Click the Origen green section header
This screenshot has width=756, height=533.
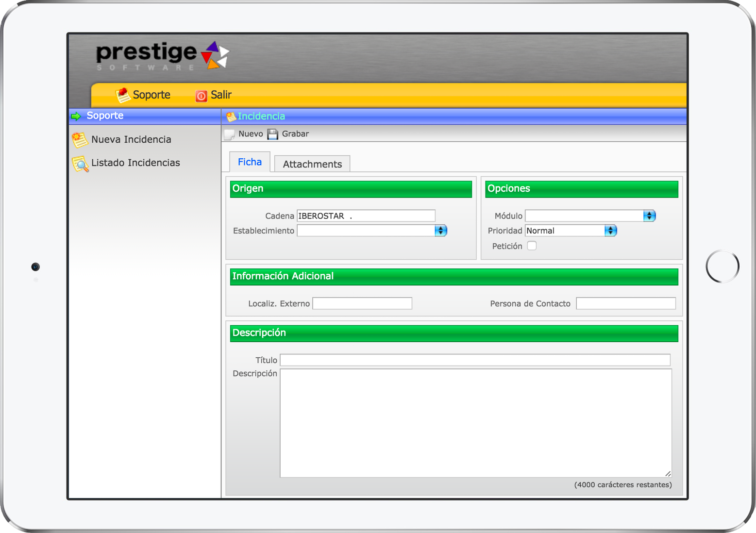pos(351,189)
